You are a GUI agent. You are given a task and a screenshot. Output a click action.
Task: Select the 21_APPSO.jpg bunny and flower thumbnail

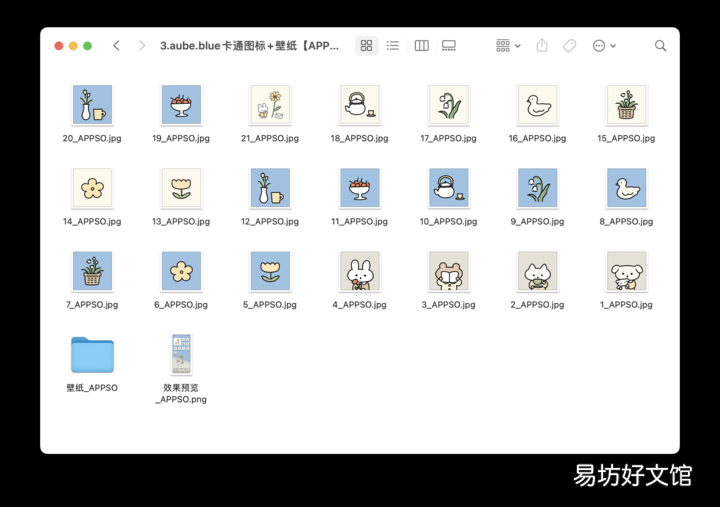click(x=270, y=105)
